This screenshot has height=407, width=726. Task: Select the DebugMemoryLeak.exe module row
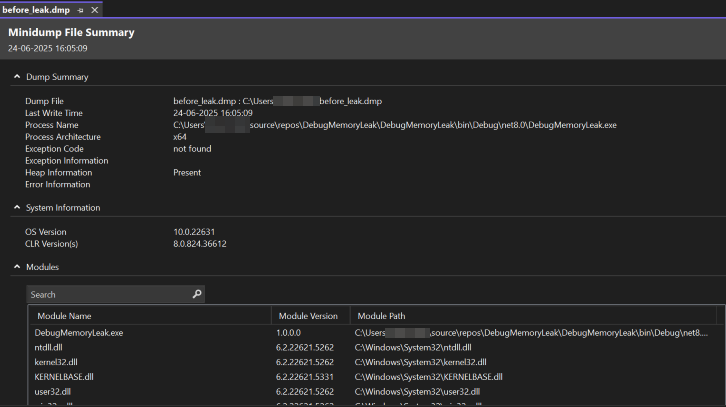tap(79, 333)
